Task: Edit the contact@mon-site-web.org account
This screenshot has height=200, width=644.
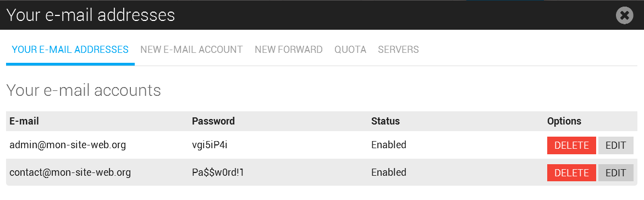Action: click(x=615, y=172)
